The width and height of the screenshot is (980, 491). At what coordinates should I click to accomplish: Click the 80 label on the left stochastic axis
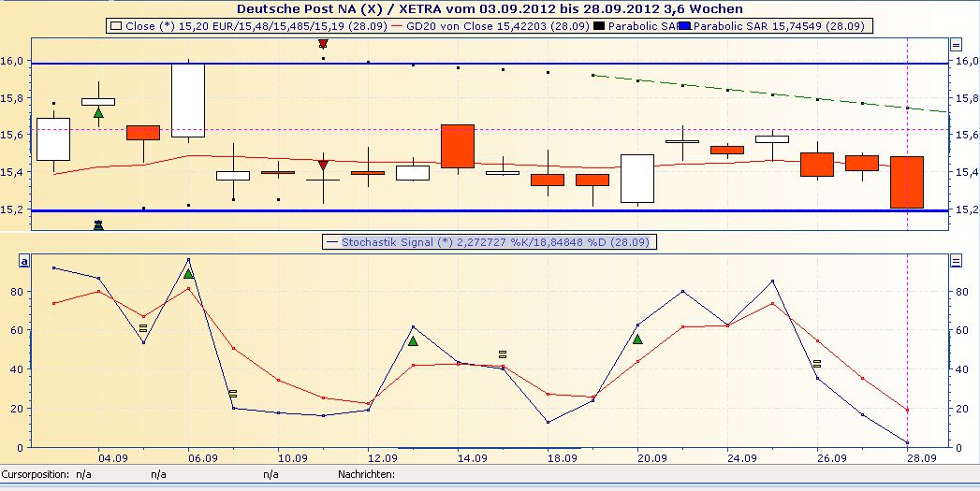(18, 291)
